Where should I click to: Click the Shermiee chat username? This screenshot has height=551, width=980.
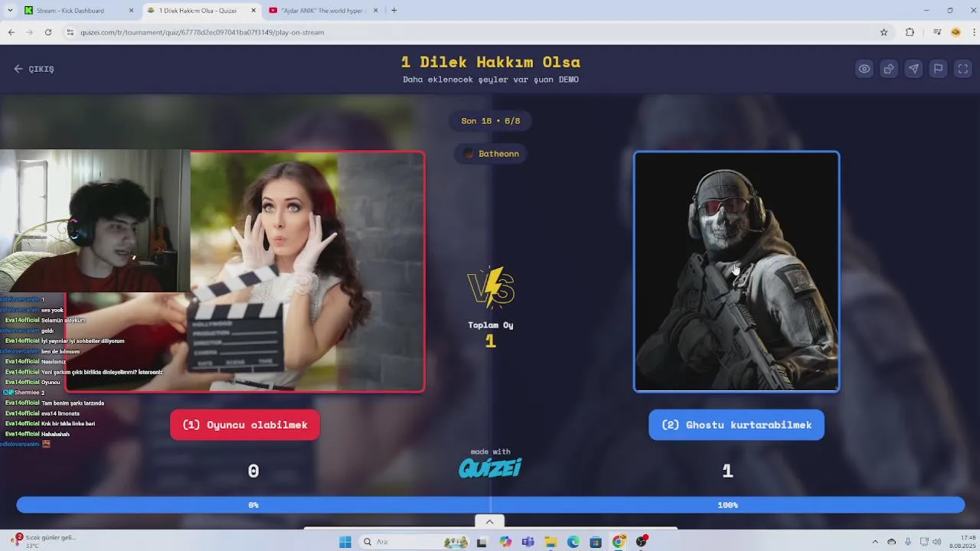(x=27, y=393)
